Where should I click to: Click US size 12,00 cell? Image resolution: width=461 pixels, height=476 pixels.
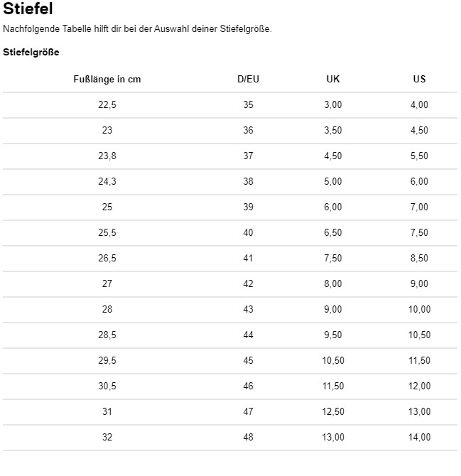tap(419, 386)
